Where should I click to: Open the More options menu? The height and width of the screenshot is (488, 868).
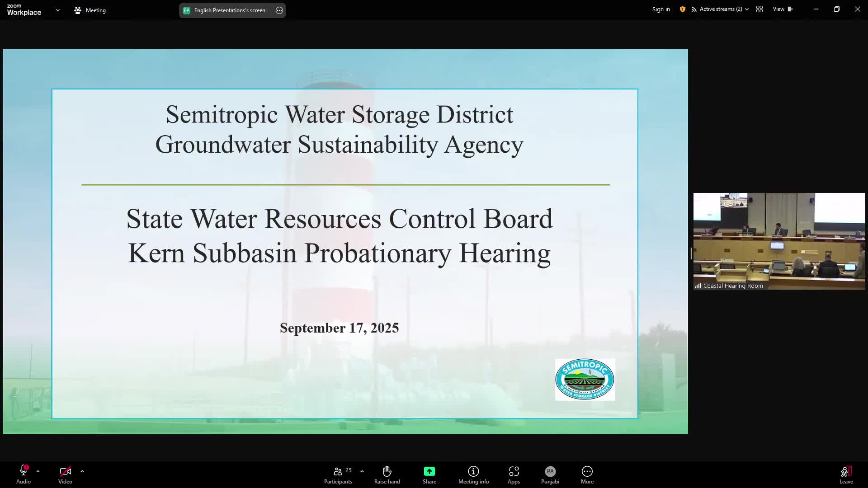tap(587, 474)
